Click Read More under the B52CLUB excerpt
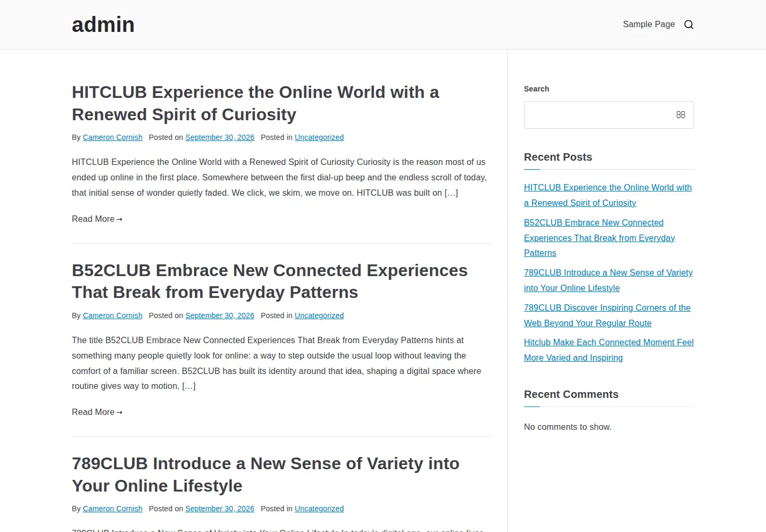This screenshot has height=532, width=766. pyautogui.click(x=97, y=412)
